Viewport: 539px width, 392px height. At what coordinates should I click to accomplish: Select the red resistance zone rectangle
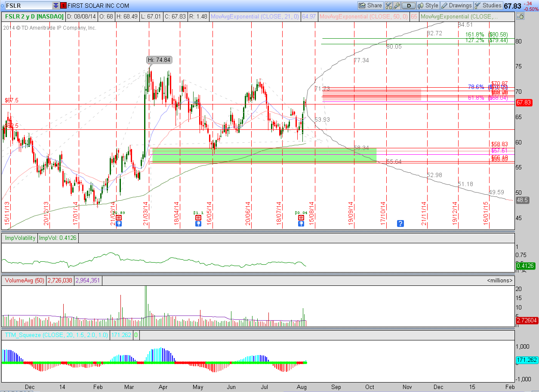click(x=371, y=95)
